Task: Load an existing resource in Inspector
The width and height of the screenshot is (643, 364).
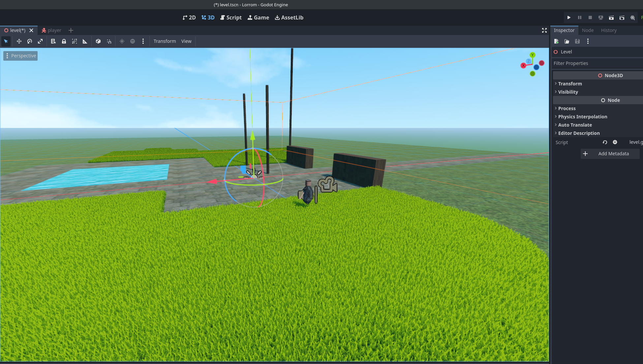Action: point(567,41)
